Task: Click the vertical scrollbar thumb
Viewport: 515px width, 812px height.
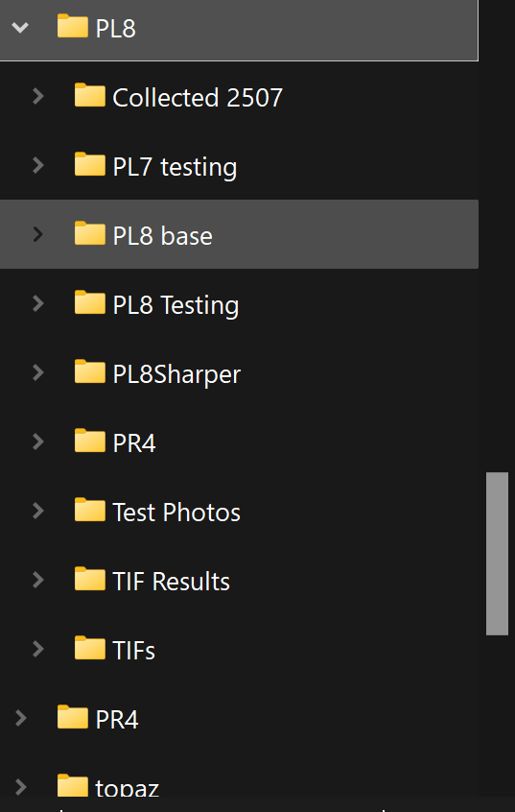Action: 497,553
